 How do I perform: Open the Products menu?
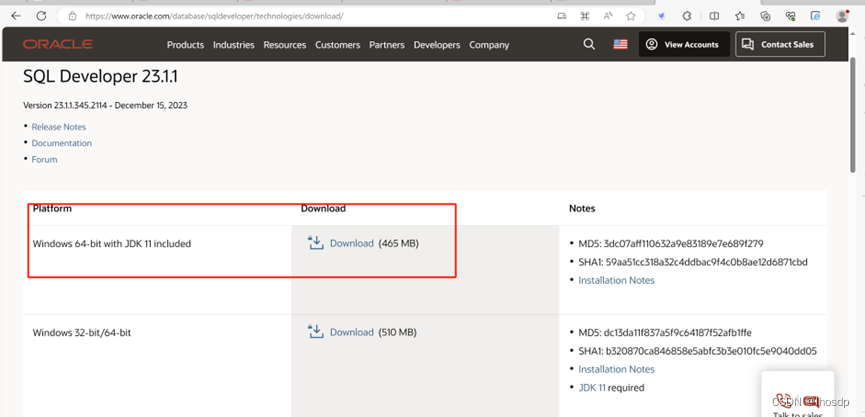(x=185, y=45)
